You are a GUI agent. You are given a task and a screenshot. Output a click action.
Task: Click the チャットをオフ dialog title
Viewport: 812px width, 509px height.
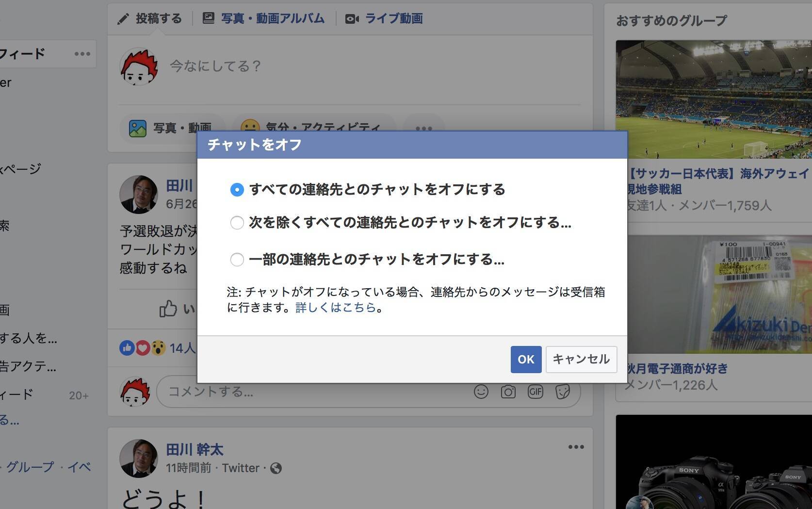(255, 145)
